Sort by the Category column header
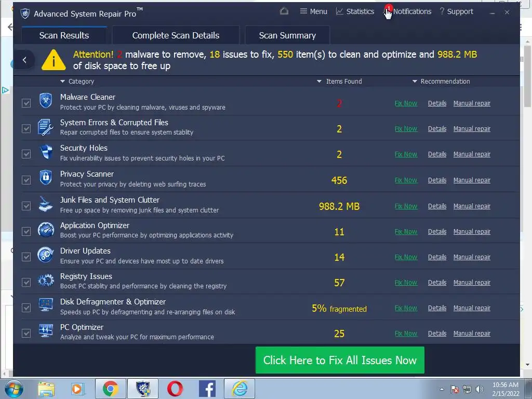 (77, 82)
